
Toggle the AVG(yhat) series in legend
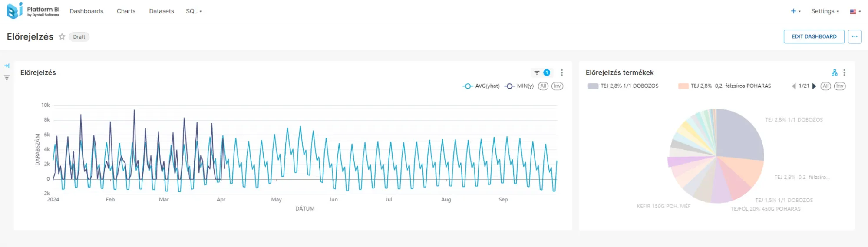[481, 86]
